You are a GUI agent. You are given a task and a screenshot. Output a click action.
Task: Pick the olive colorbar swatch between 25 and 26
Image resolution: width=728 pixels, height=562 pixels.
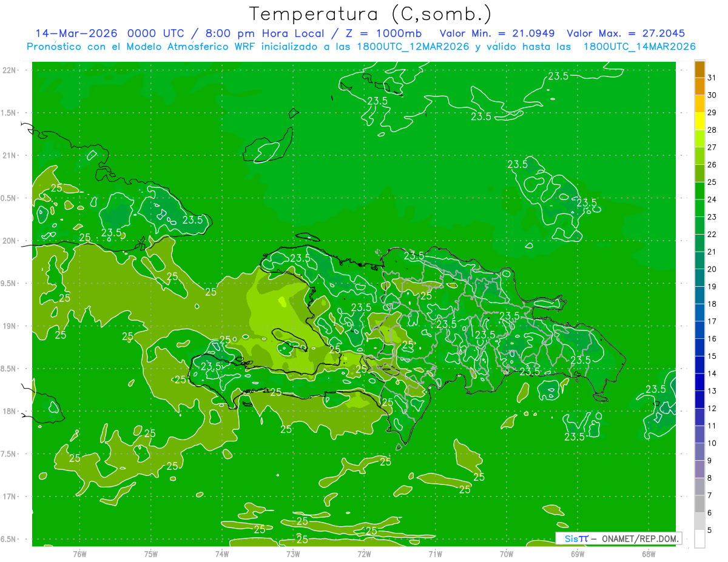click(x=699, y=173)
